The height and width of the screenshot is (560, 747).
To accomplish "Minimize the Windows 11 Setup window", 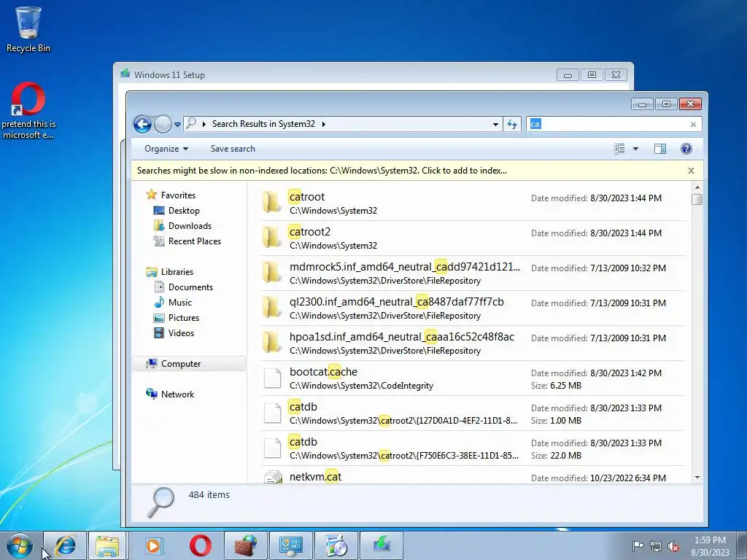I will [x=568, y=75].
